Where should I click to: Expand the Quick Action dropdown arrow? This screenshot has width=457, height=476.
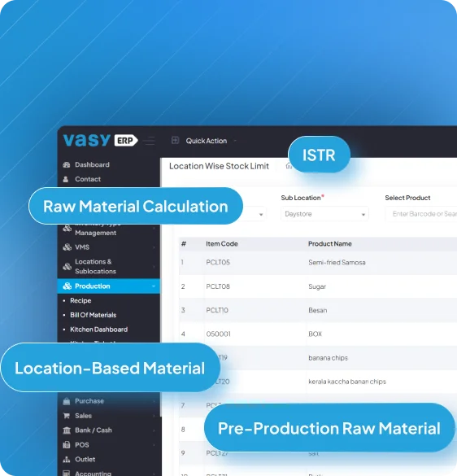[235, 141]
